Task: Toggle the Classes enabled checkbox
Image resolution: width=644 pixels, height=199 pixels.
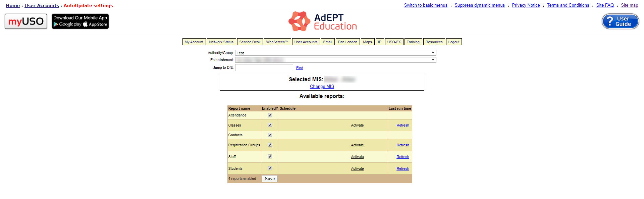Action: pos(270,125)
